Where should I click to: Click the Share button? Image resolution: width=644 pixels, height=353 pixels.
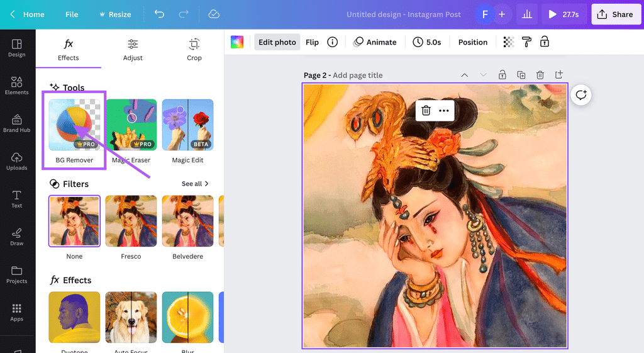[x=616, y=14]
